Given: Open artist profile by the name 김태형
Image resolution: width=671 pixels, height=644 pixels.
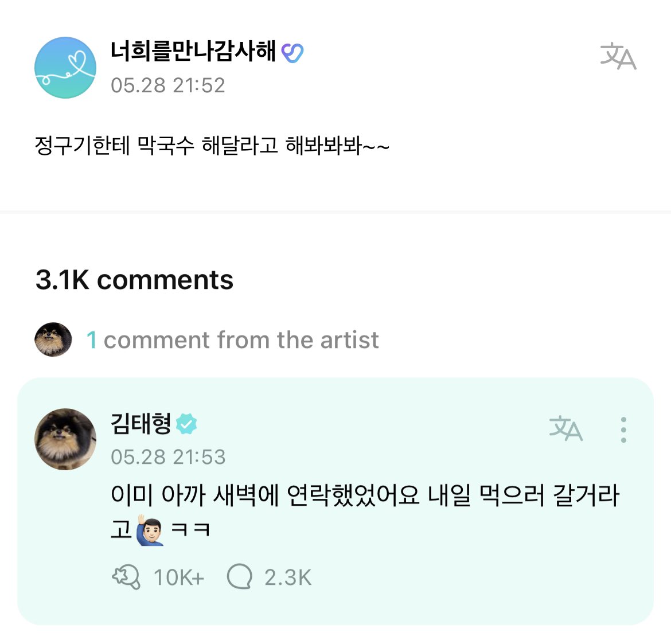Looking at the screenshot, I should click(141, 424).
